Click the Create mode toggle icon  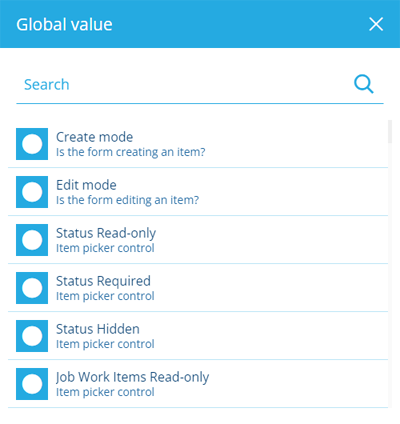click(32, 144)
